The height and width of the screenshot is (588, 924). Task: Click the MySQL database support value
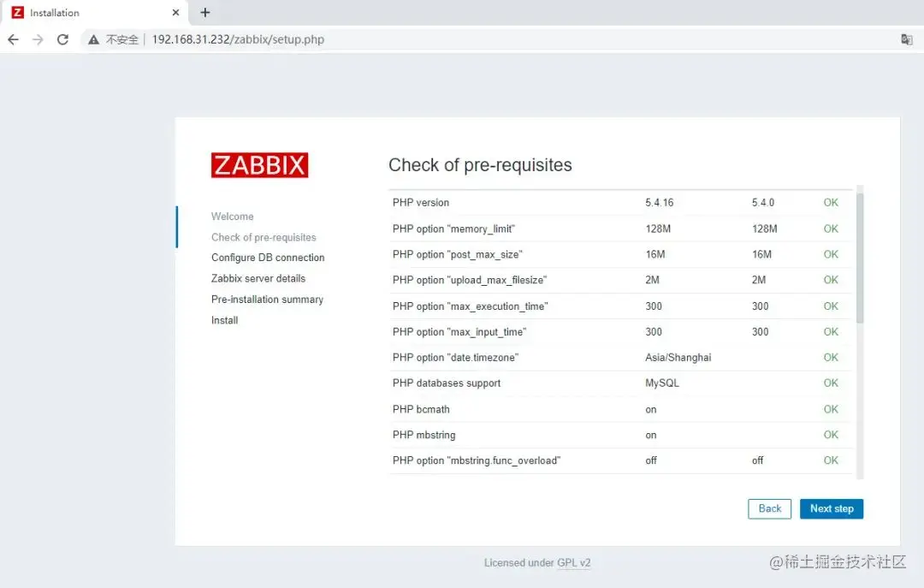coord(661,383)
